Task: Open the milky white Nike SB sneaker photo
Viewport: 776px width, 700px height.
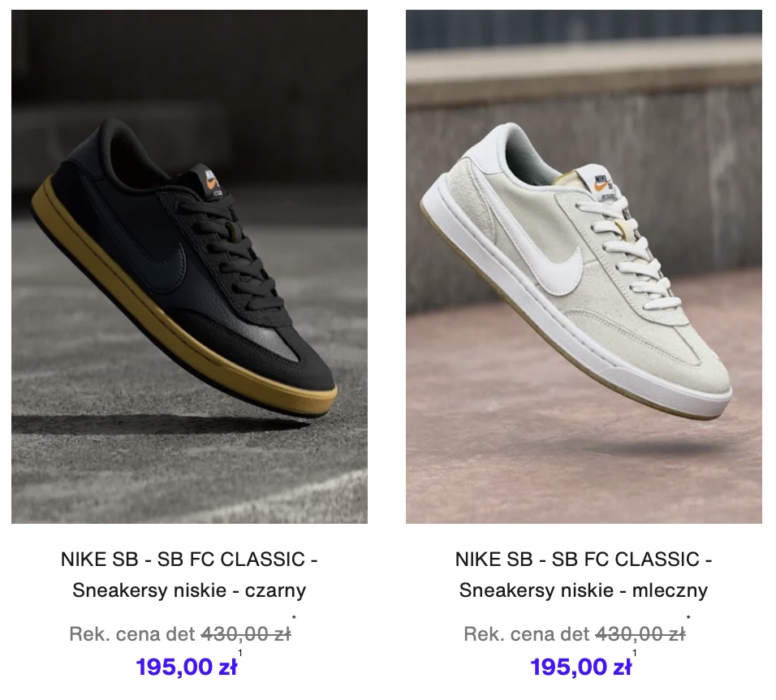Action: [584, 266]
